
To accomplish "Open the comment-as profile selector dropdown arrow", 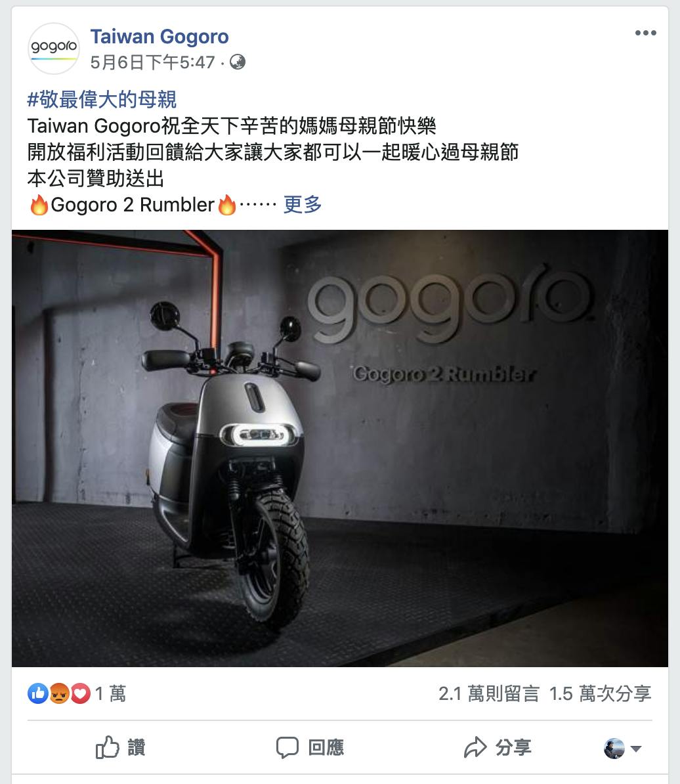I will 636,749.
